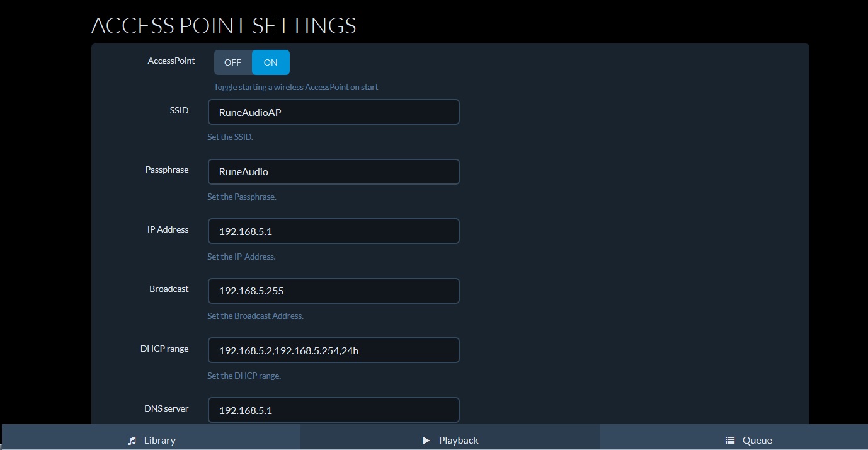The height and width of the screenshot is (450, 868).
Task: Switch to the Playback tab
Action: (x=450, y=440)
